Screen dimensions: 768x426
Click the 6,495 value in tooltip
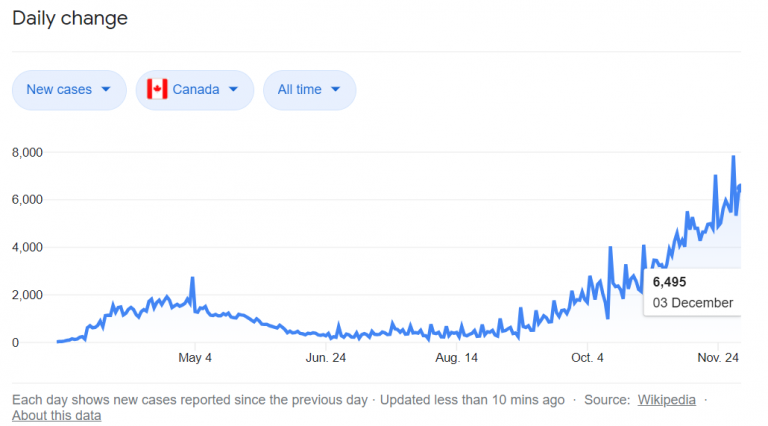tap(670, 282)
